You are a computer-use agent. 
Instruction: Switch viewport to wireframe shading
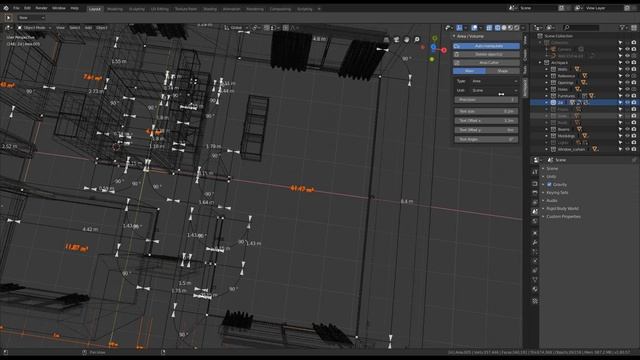498,28
